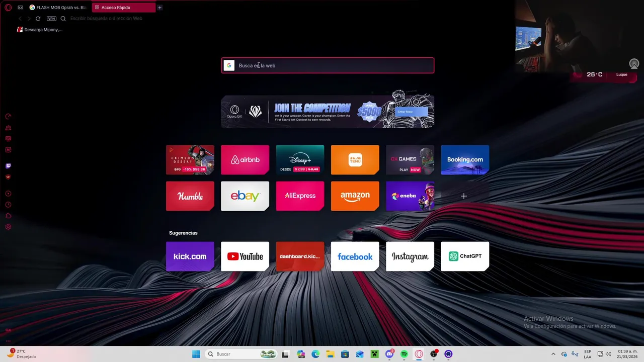The width and height of the screenshot is (644, 362).
Task: Open the ChatGPT suggestion tile
Action: pos(465,256)
